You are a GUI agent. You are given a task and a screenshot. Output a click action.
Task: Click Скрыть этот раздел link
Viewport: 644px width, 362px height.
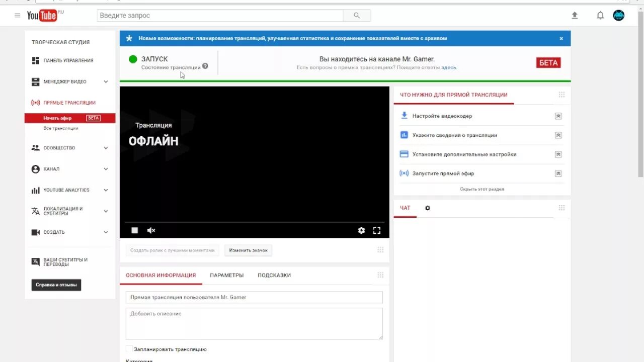[482, 189]
